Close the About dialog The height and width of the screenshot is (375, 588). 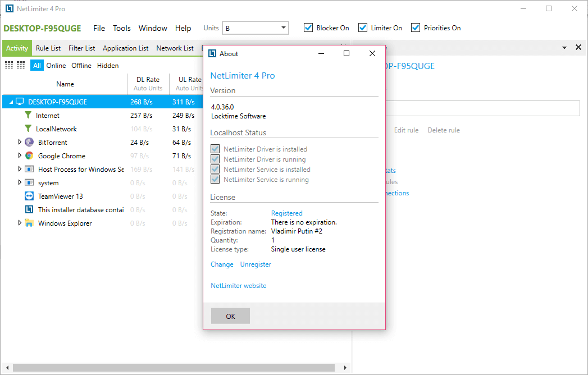tap(372, 53)
